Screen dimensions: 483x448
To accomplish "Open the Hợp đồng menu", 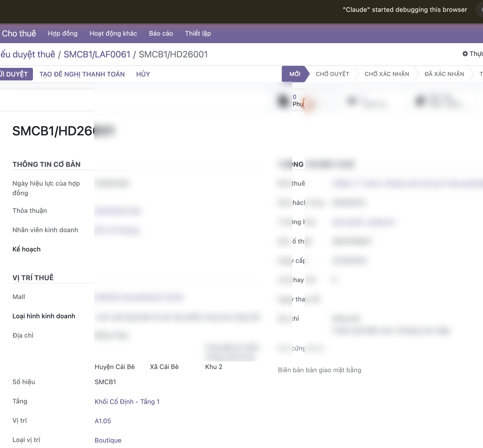I will [x=63, y=33].
